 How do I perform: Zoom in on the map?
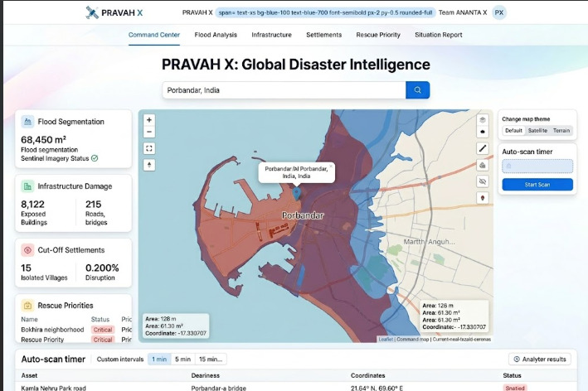(149, 120)
